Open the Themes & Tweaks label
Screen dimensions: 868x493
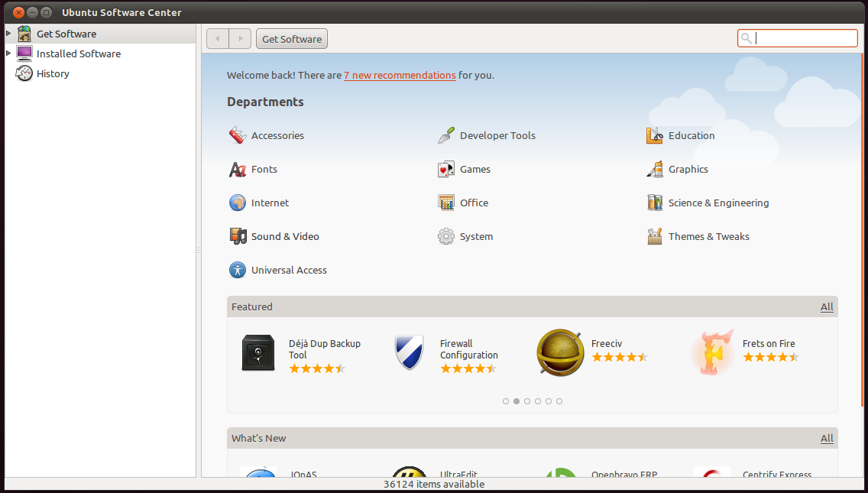click(708, 236)
